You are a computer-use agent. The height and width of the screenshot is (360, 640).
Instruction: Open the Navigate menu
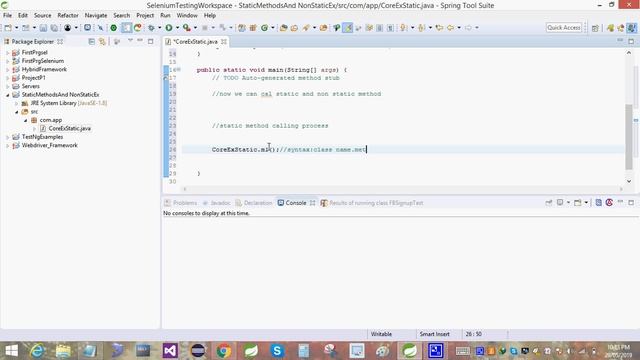[96, 16]
